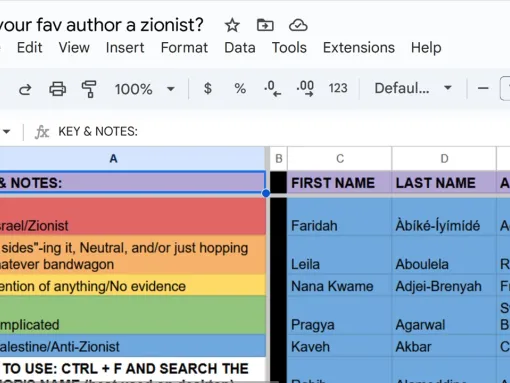Open the Format menu
The image size is (510, 383).
(x=184, y=48)
